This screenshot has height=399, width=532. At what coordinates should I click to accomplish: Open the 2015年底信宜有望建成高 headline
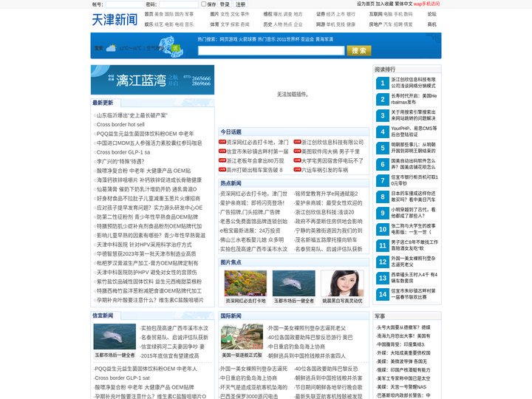pos(170,356)
